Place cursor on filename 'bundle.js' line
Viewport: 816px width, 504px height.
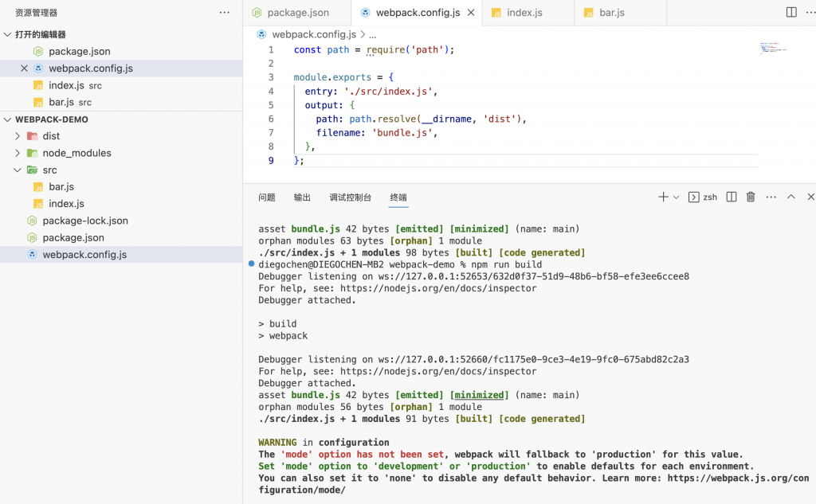(376, 133)
